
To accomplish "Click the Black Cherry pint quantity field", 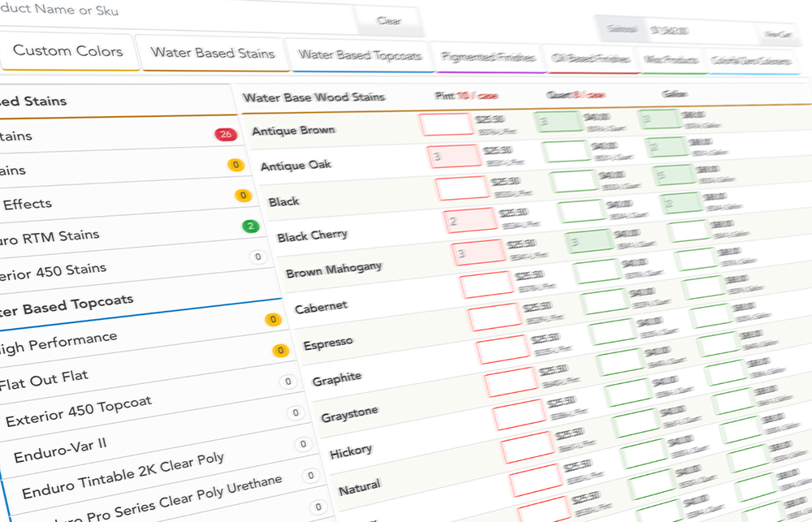I will 469,220.
